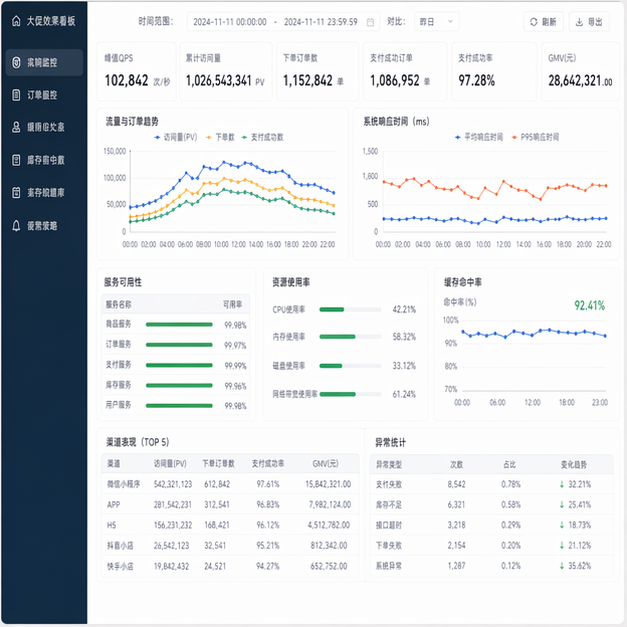Click the 累计访问量 value 1,026,543,341

tap(218, 80)
